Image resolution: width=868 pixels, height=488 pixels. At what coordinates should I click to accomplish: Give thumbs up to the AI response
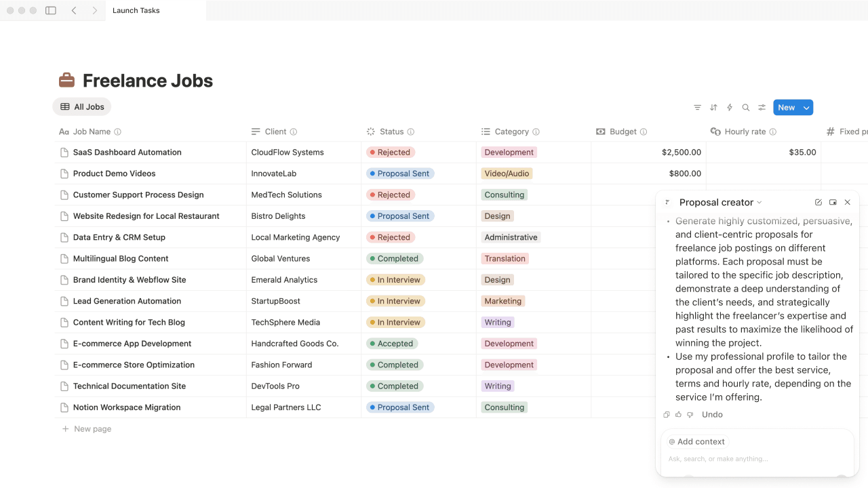(x=678, y=415)
